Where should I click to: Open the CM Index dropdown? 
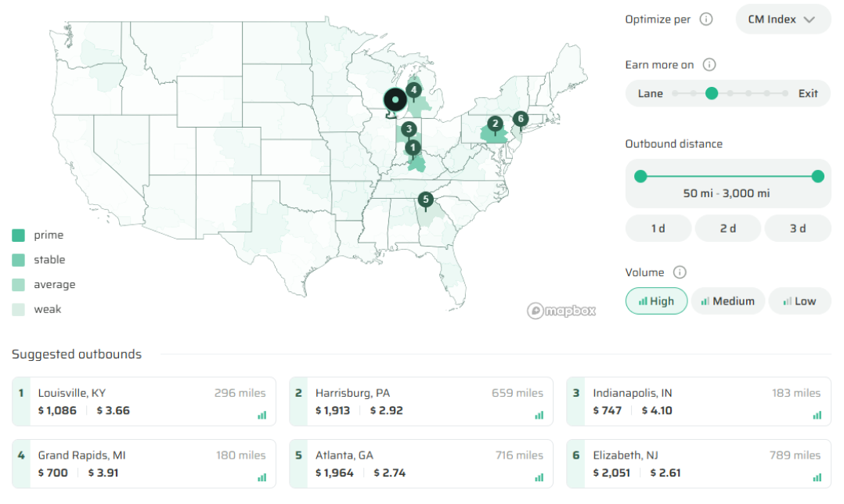tap(783, 20)
